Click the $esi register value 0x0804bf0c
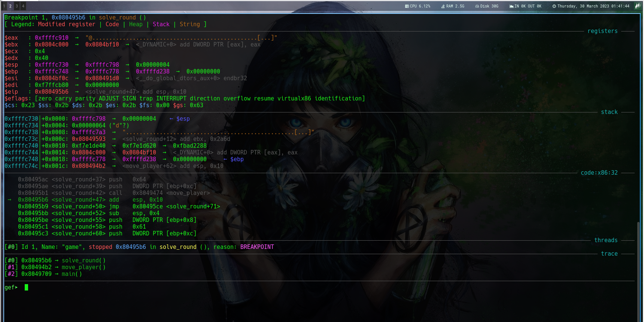644x322 pixels. (52, 78)
